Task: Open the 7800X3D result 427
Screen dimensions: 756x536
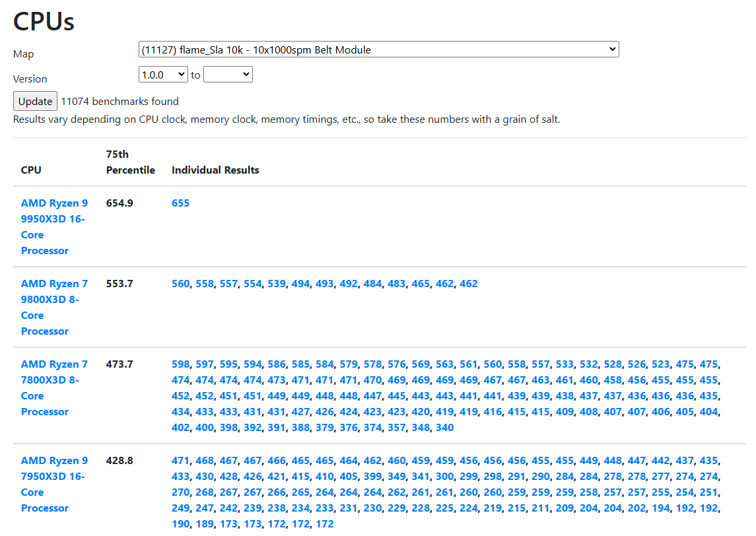Action: 300,412
